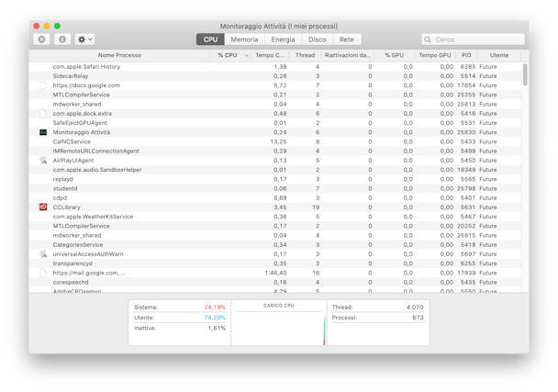
Task: Sort by PID column header
Action: 466,55
